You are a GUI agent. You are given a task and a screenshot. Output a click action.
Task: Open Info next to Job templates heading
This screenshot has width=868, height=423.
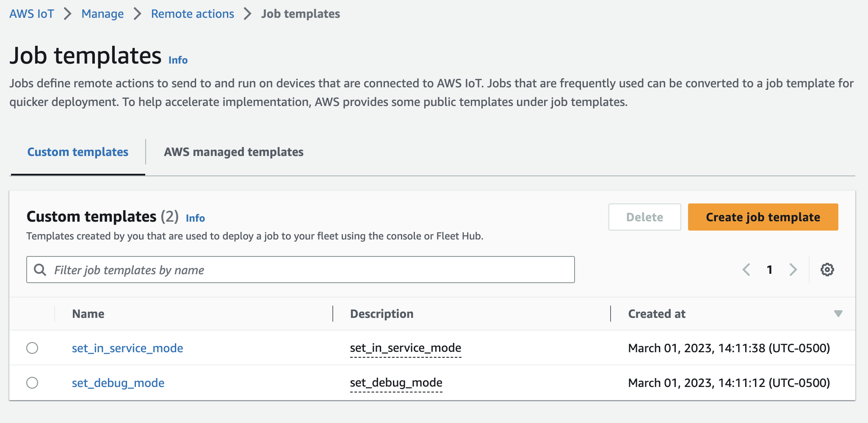click(x=177, y=60)
